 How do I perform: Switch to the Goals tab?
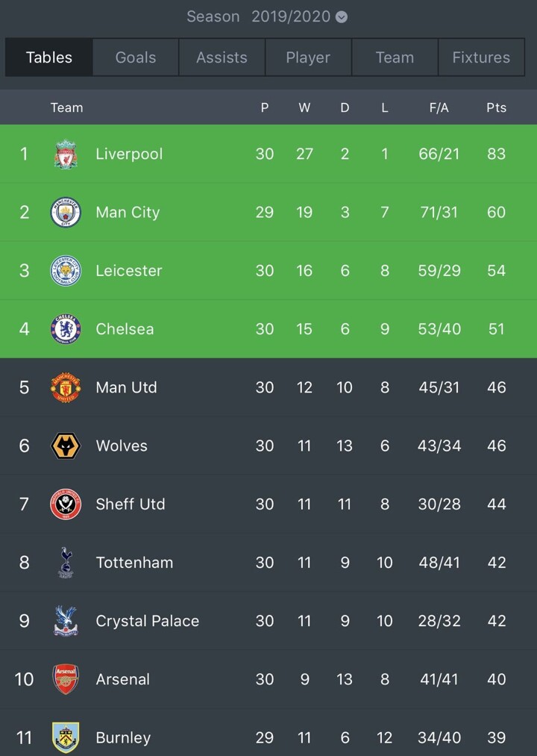[x=136, y=57]
